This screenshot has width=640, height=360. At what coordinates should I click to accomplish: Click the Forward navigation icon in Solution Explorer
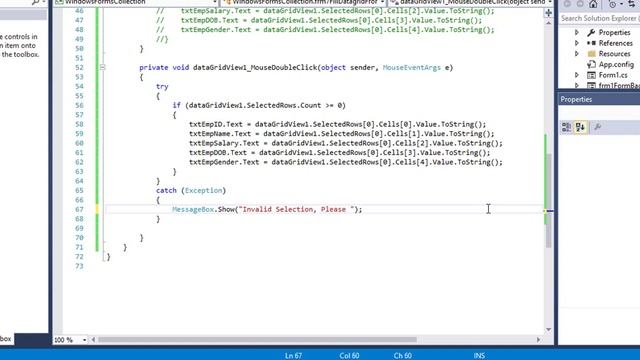pyautogui.click(x=580, y=4)
